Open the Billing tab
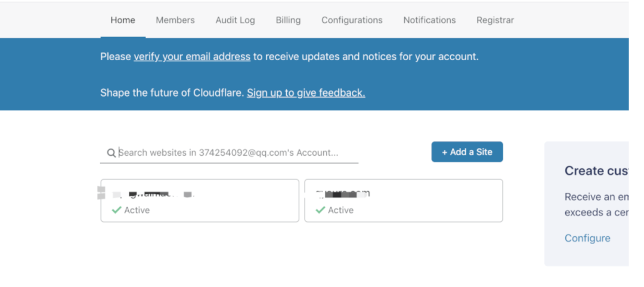The image size is (644, 287). (x=289, y=20)
